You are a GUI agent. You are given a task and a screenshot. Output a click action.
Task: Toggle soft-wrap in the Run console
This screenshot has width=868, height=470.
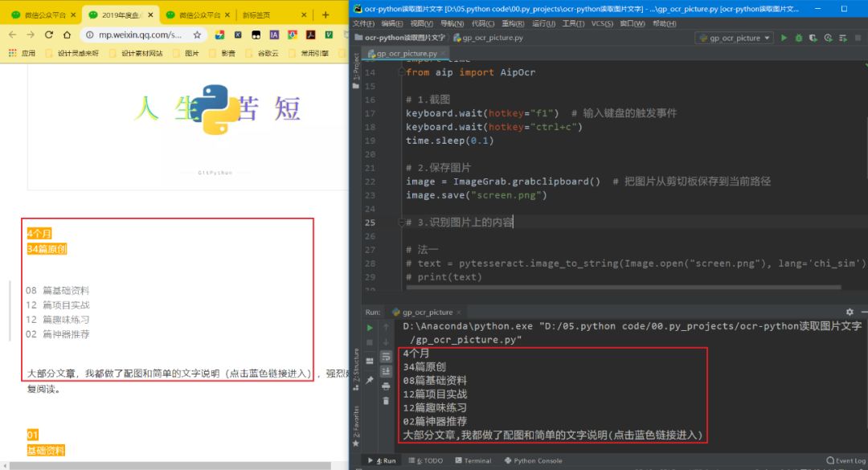point(386,357)
